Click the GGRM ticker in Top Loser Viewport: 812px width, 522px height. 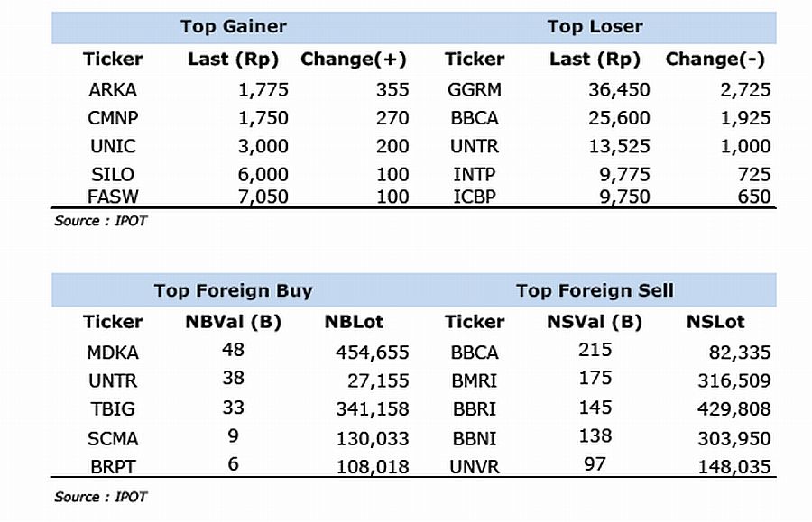475,90
